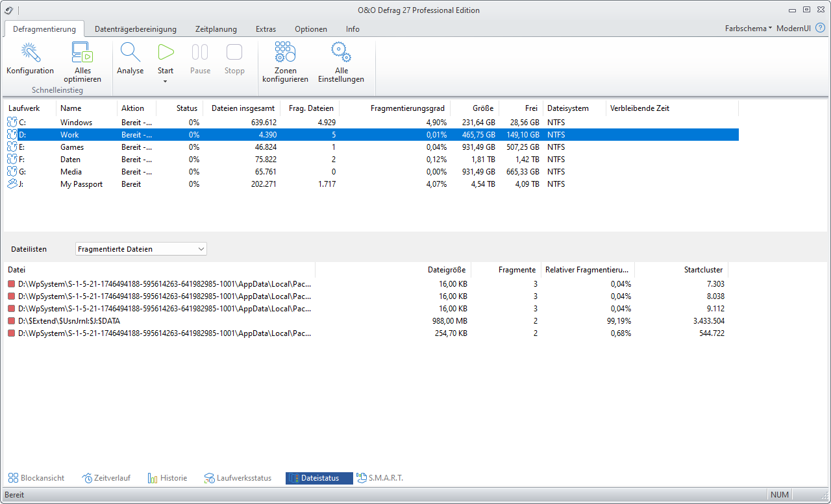831x504 pixels.
Task: Open the Konfiguration quick start wizard
Action: (31, 59)
